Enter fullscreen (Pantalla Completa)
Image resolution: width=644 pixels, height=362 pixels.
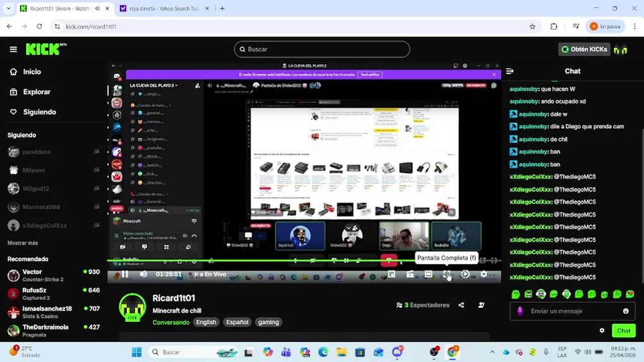tap(447, 275)
